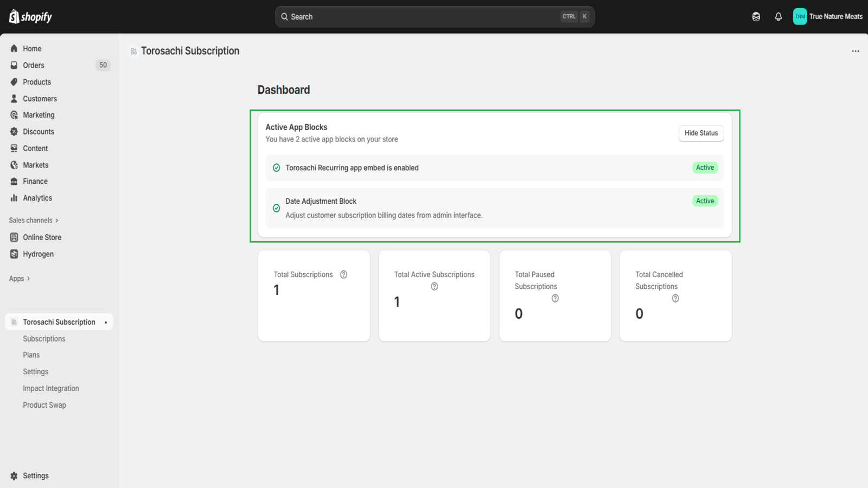This screenshot has height=488, width=868.
Task: Click the Total Subscriptions help icon
Action: [343, 274]
